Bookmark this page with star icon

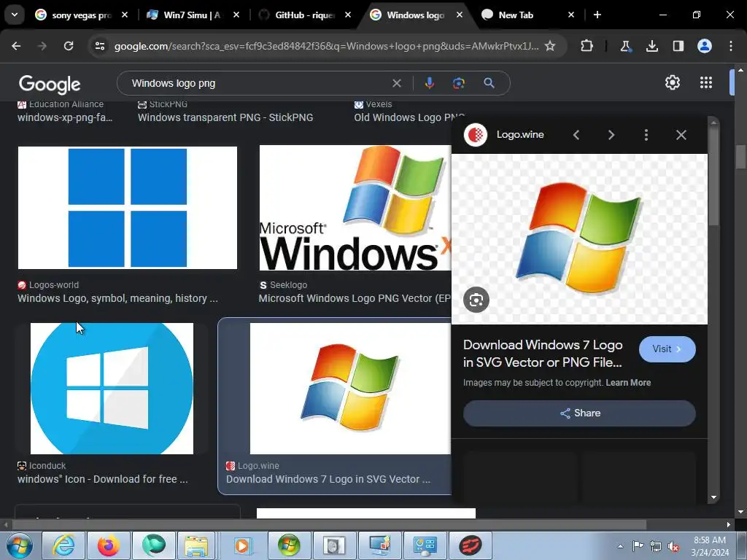(x=550, y=46)
